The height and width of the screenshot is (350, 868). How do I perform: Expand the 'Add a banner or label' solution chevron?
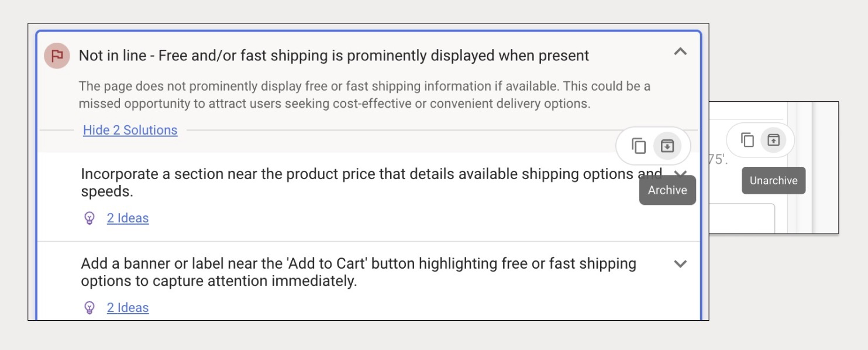(680, 264)
